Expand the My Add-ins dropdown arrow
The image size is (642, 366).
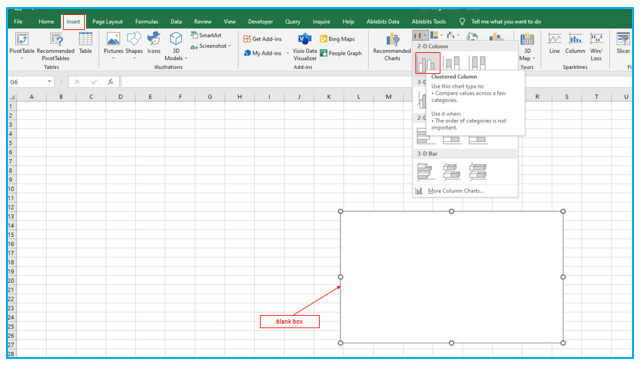287,53
